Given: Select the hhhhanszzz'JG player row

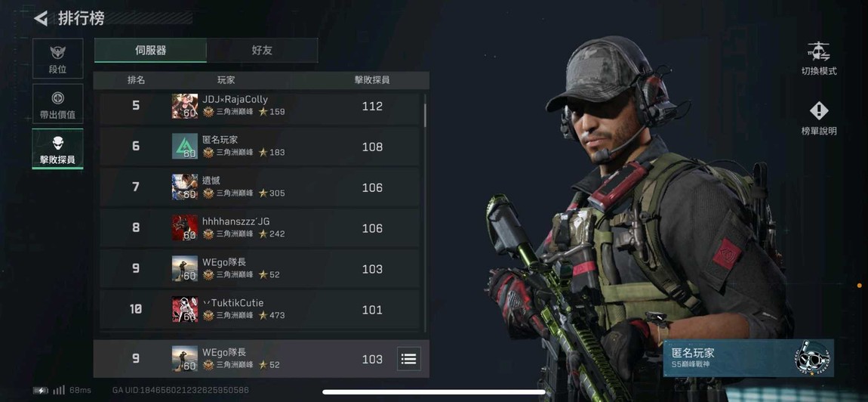Looking at the screenshot, I should (260, 228).
